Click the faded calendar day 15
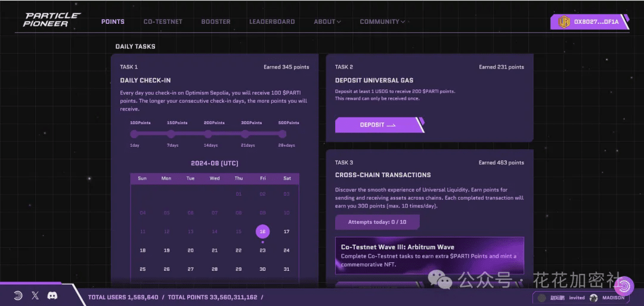 click(239, 231)
